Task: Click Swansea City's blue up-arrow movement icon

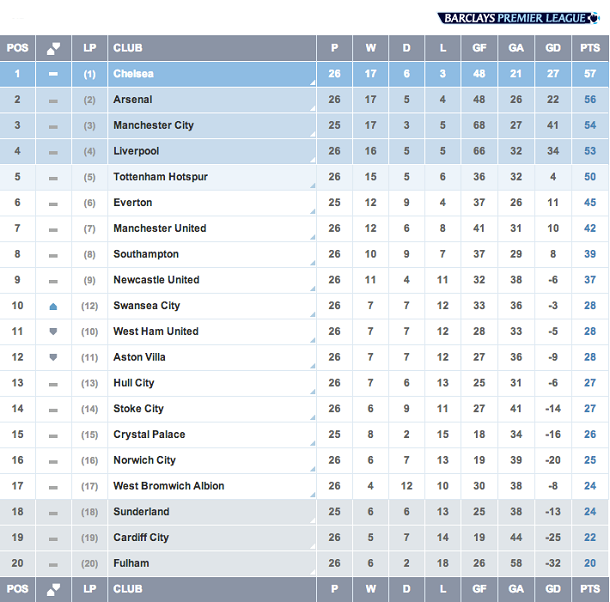Action: point(53,307)
